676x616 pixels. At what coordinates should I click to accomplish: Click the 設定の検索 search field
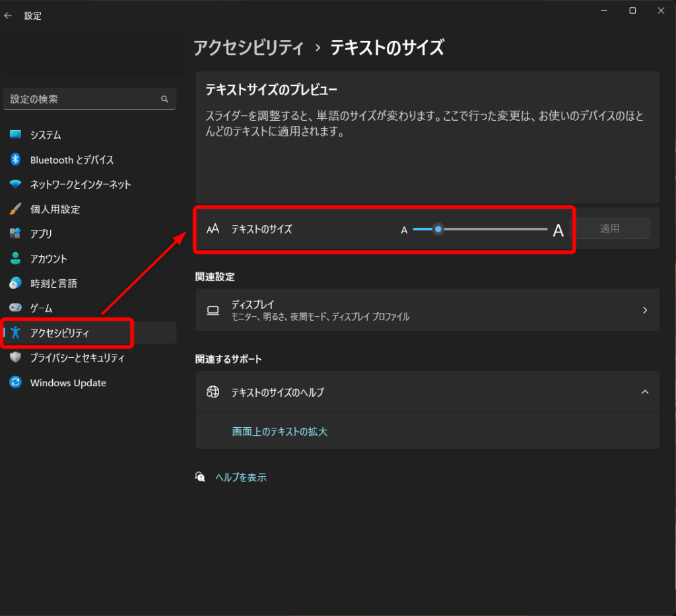coord(83,99)
